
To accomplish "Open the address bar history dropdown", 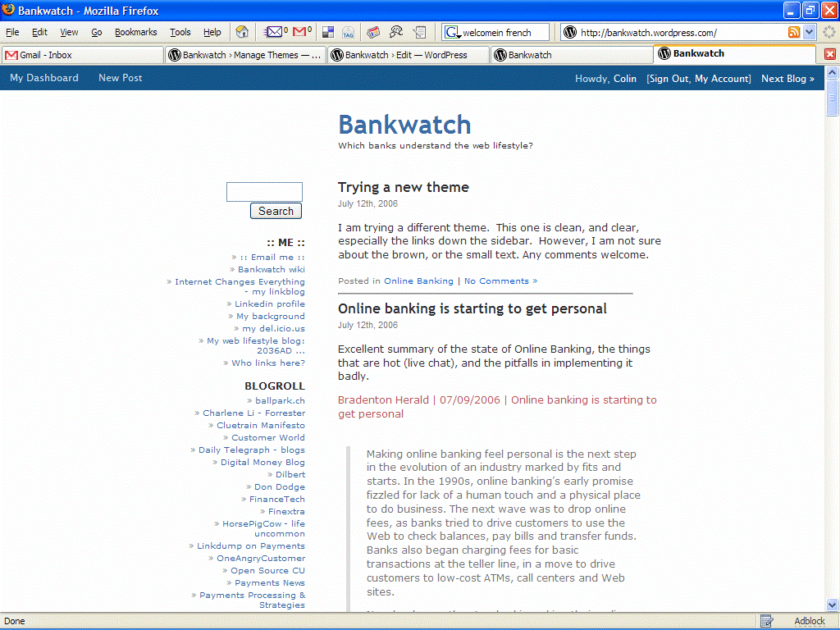I will tap(809, 32).
